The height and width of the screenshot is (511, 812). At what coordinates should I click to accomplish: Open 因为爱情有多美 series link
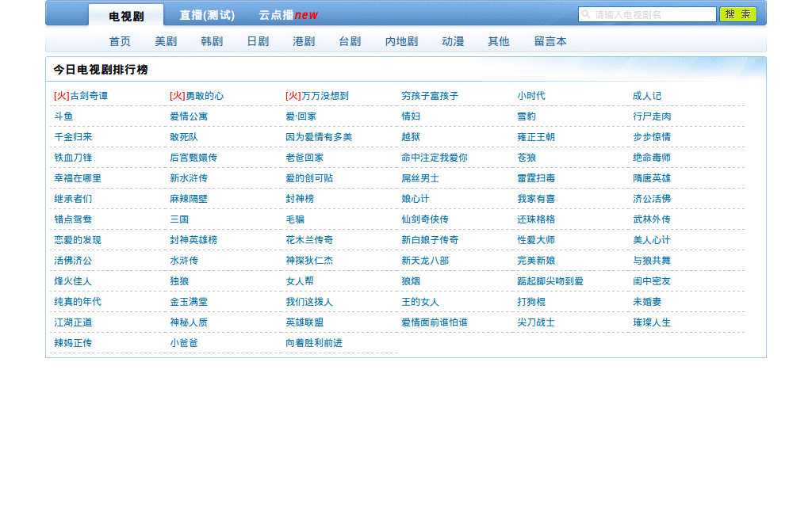pyautogui.click(x=319, y=137)
